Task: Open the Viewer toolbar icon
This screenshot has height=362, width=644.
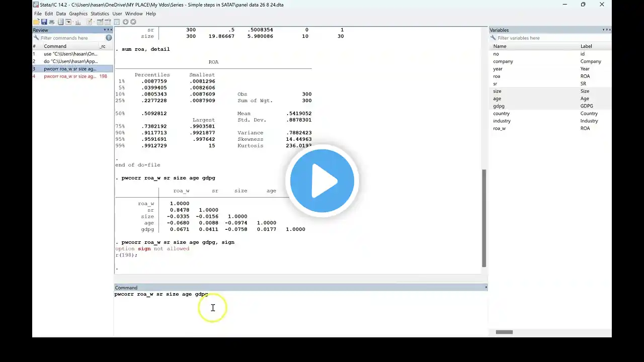Action: pos(67,22)
